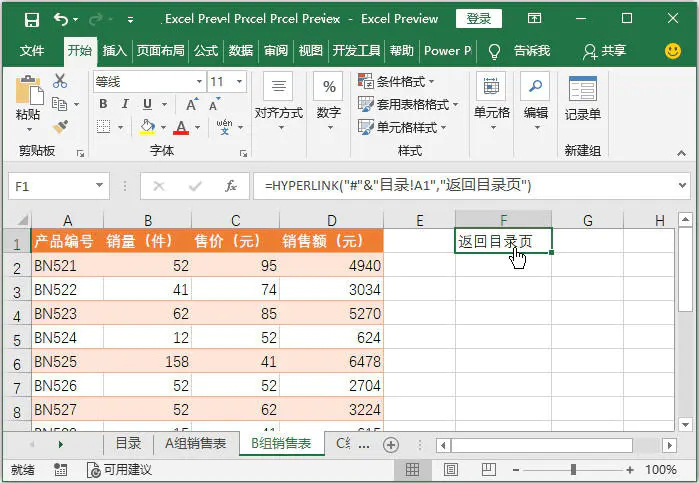
Task: Expand the 数字 number format group
Action: [329, 103]
